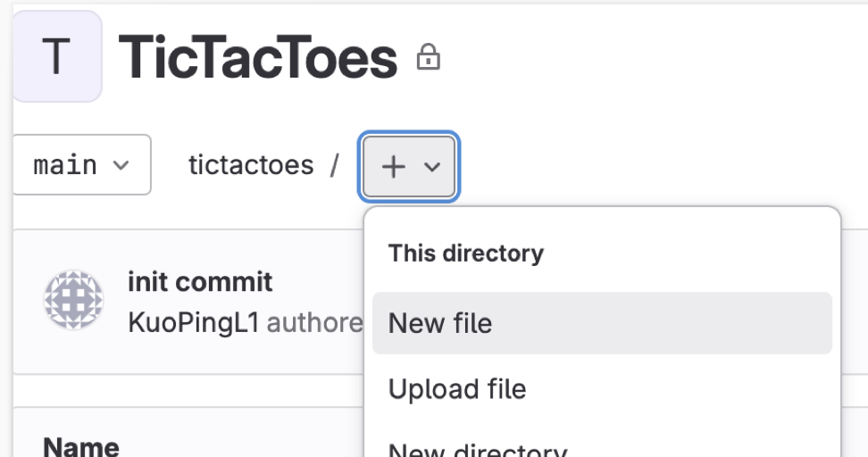Open KuoPingL1's identicon avatar
Screen dimensions: 868x457
click(73, 300)
